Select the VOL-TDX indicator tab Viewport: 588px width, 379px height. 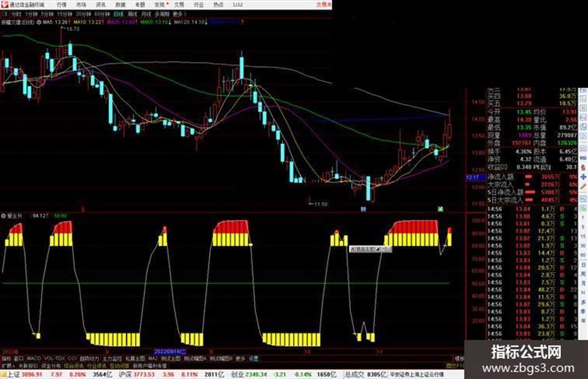pyautogui.click(x=54, y=358)
